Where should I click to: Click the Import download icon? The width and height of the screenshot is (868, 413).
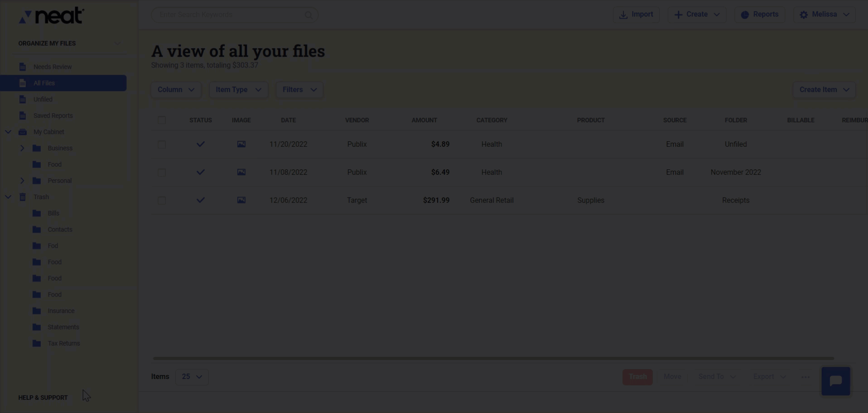point(623,15)
